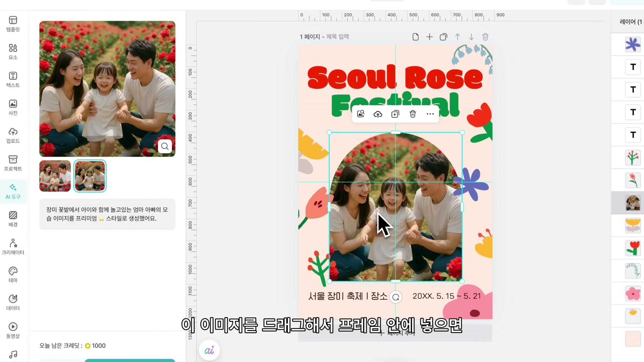The image size is (644, 362).
Task: Click the AI generation description message box
Action: pyautogui.click(x=107, y=214)
